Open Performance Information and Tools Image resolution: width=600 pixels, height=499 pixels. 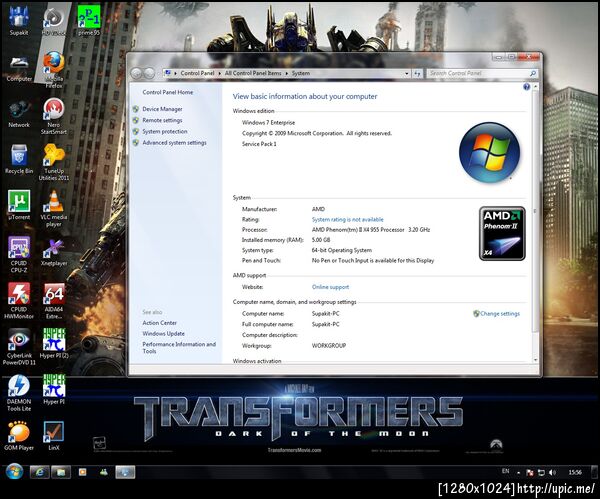pyautogui.click(x=179, y=347)
